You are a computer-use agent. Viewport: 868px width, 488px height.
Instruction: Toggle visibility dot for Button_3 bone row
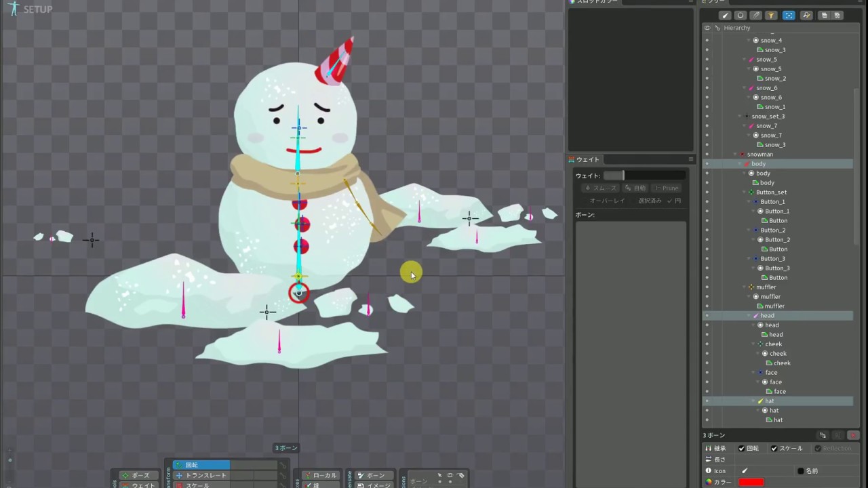coord(707,258)
